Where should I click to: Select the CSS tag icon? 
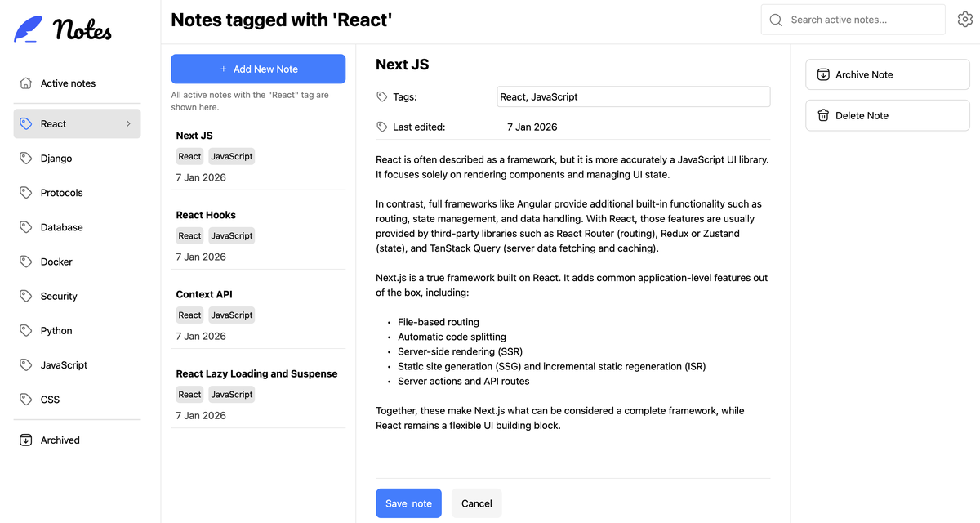point(25,399)
